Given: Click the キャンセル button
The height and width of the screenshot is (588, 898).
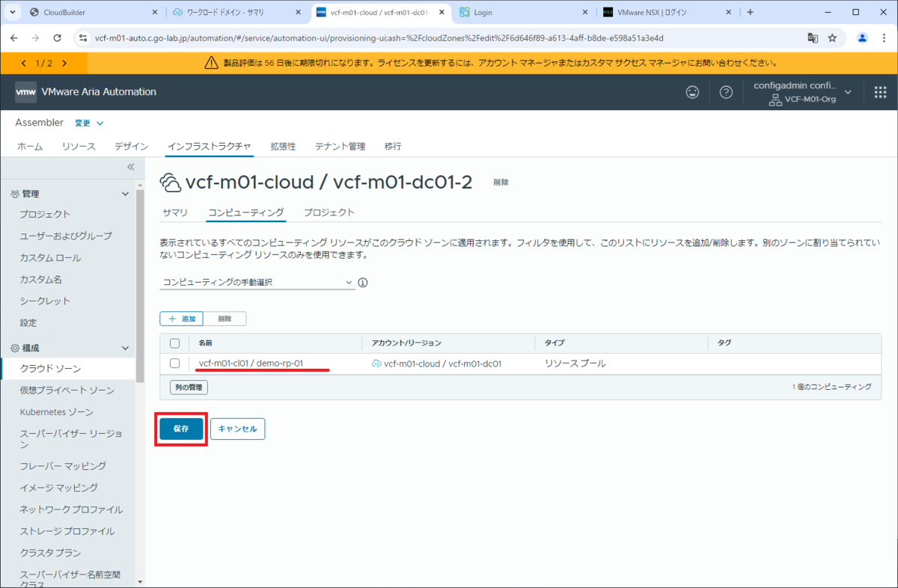Looking at the screenshot, I should point(237,429).
